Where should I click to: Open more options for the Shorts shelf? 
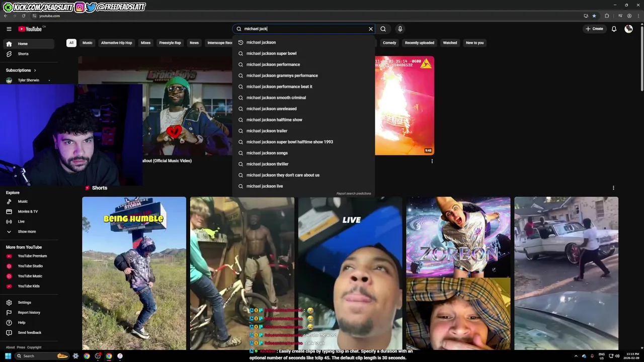click(613, 188)
